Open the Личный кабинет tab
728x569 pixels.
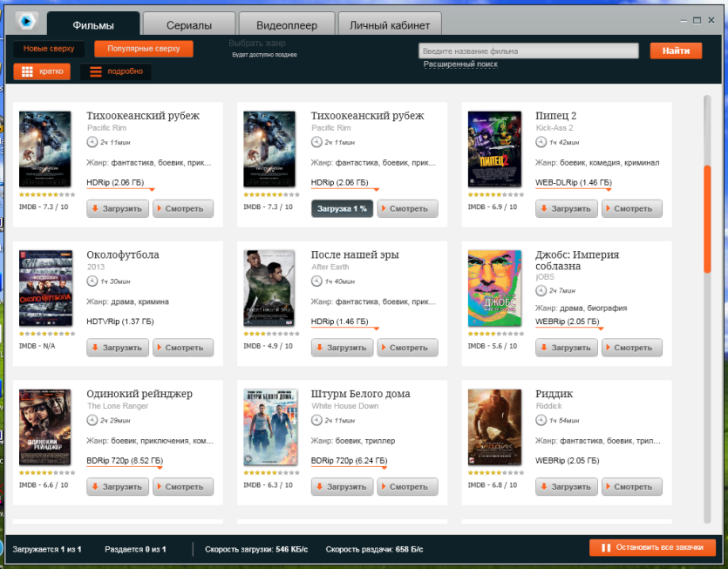tap(390, 25)
